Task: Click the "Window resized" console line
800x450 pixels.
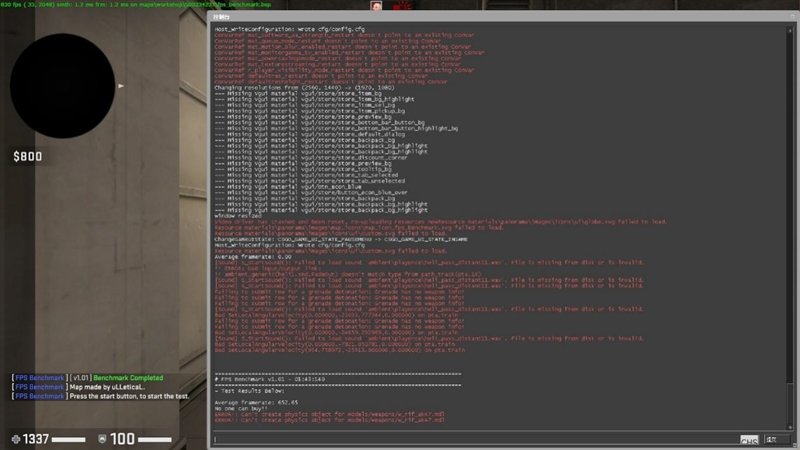Action: 238,216
